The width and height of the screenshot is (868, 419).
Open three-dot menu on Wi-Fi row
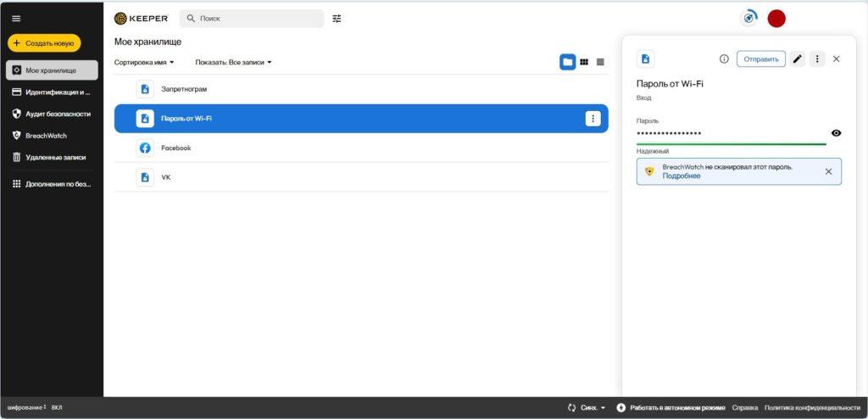(593, 119)
